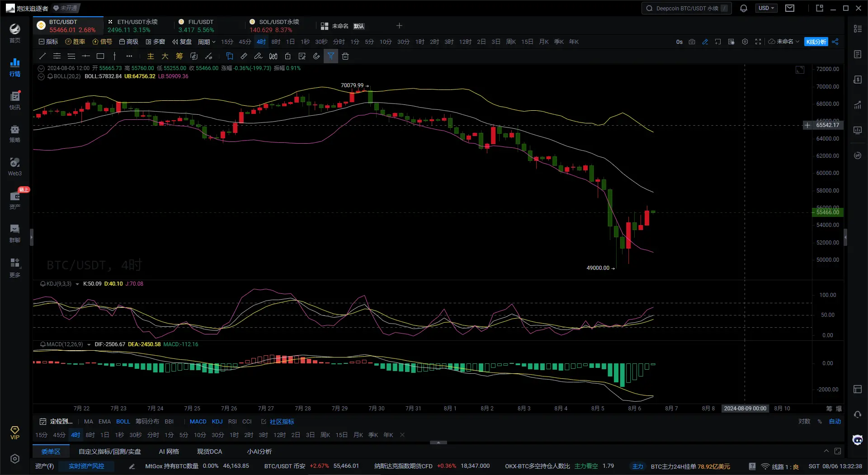Select the trend line drawing tool
This screenshot has height=475, width=868.
click(x=42, y=56)
